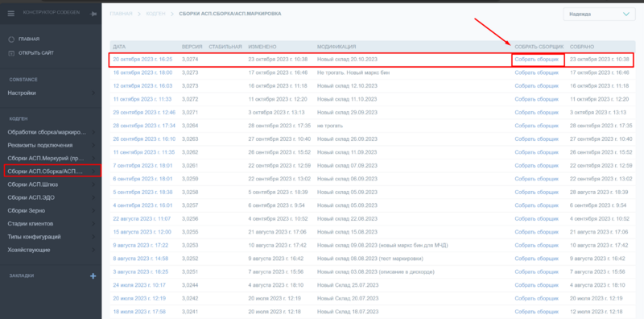The width and height of the screenshot is (644, 319).
Task: Click the Главная circle icon
Action: click(x=11, y=39)
